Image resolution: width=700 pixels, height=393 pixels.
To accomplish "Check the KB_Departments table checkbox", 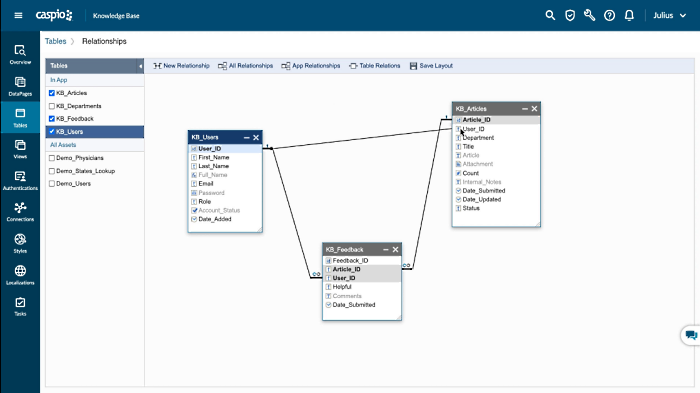I will point(52,106).
